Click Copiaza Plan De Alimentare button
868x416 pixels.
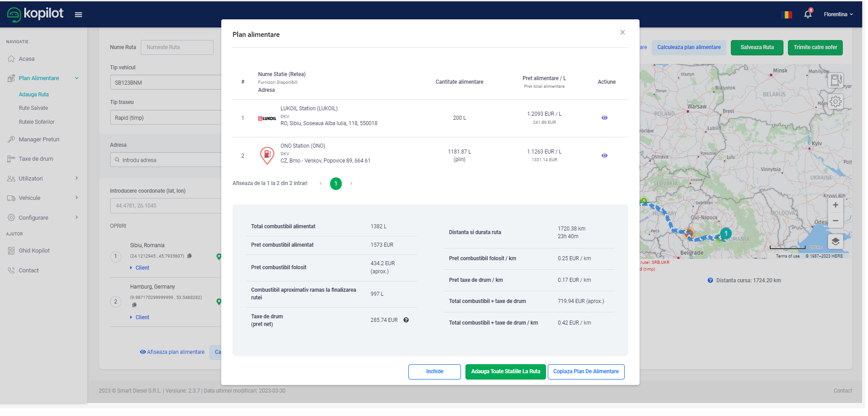(x=586, y=372)
